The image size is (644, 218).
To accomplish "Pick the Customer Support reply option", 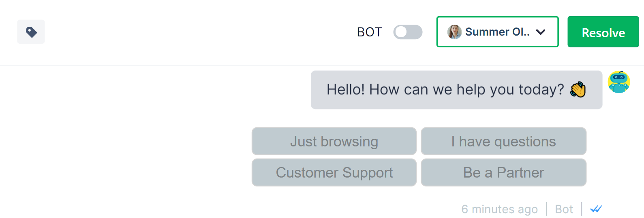I will [334, 173].
